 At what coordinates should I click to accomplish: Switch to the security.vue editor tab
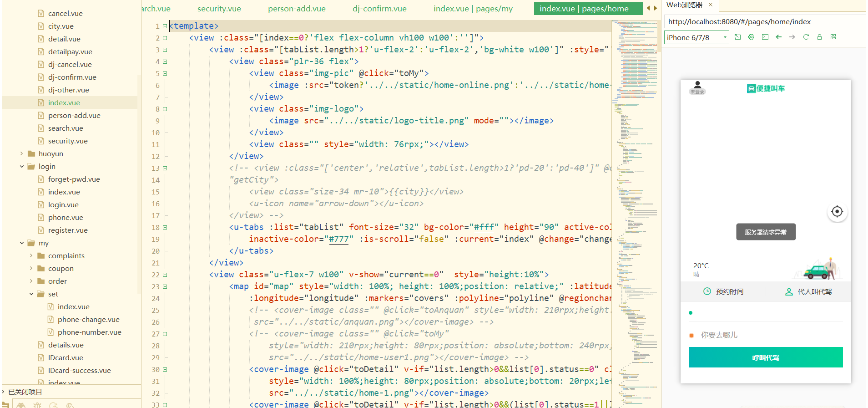[x=219, y=9]
